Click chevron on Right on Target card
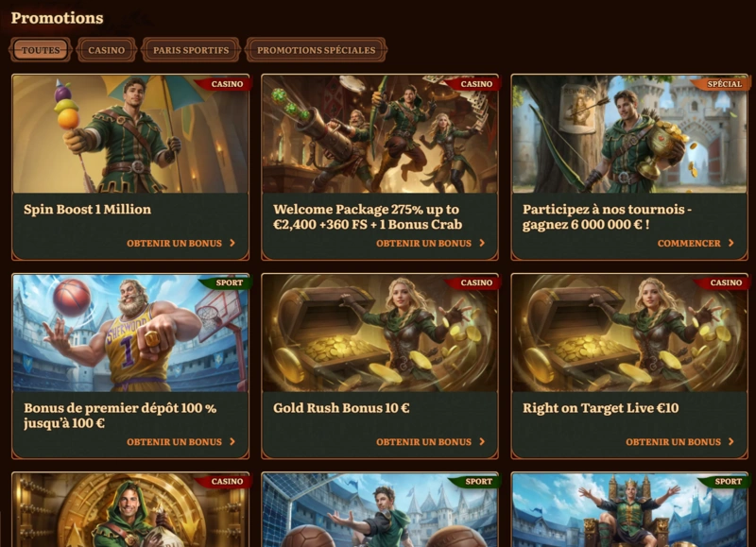Screen dimensions: 756x547 730,441
